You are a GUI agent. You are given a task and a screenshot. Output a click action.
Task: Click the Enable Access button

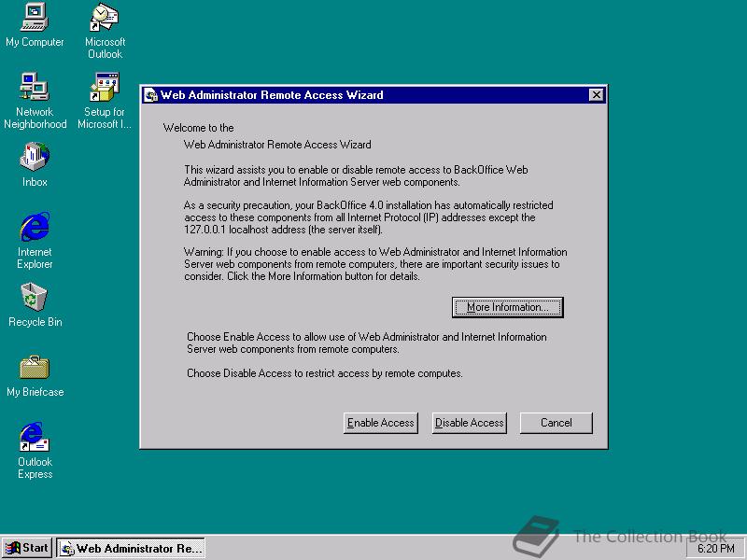pos(381,423)
